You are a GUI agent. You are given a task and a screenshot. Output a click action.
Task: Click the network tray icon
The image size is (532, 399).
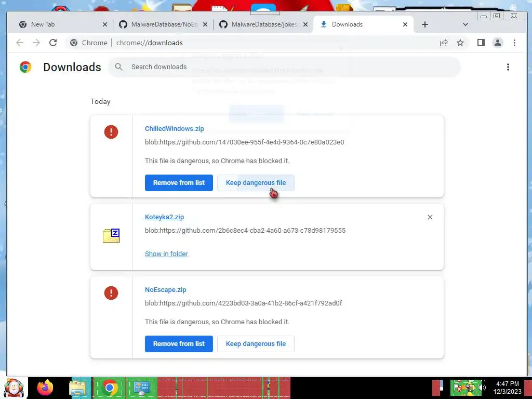click(471, 387)
